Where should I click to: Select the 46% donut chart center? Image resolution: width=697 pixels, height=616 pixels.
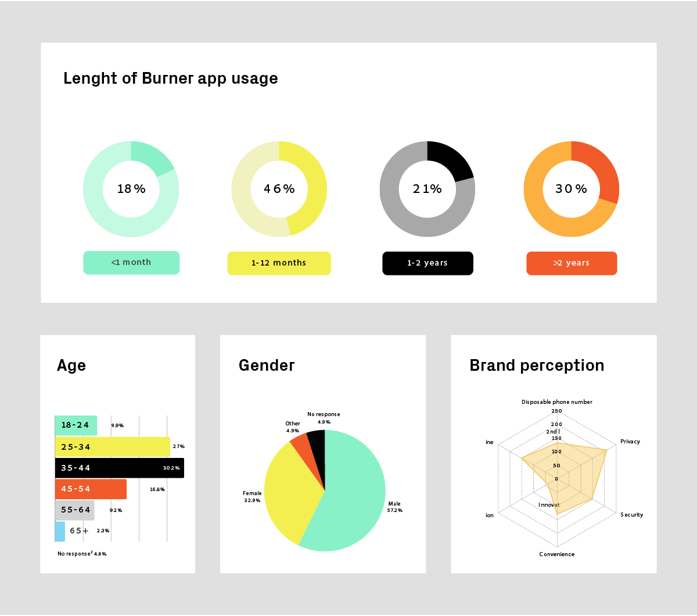(x=279, y=189)
